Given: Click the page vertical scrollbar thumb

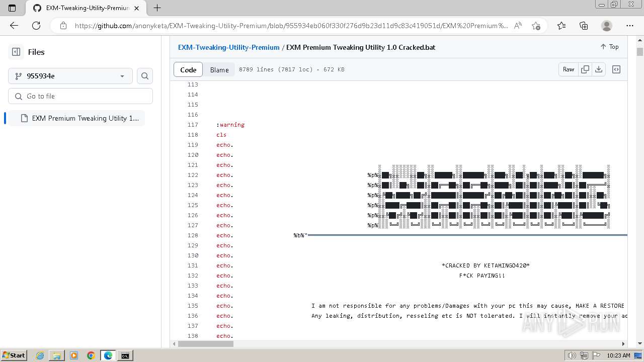Looking at the screenshot, I should (640, 52).
